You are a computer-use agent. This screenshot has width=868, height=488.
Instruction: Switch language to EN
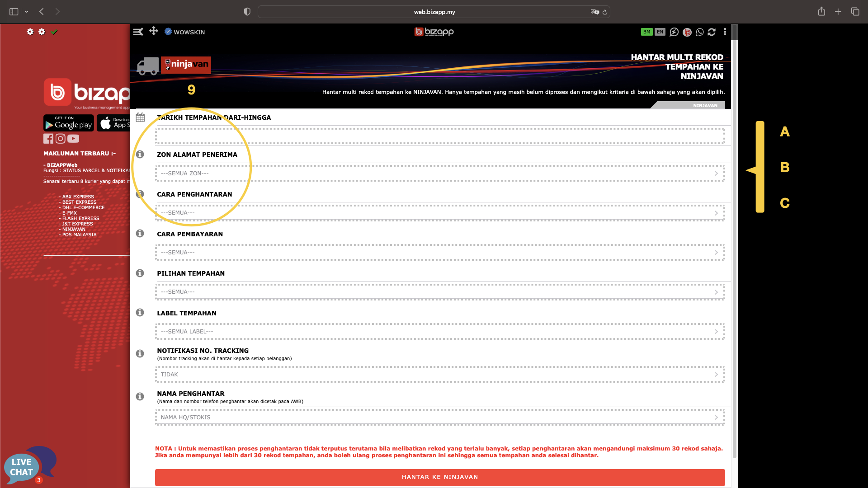pyautogui.click(x=660, y=32)
